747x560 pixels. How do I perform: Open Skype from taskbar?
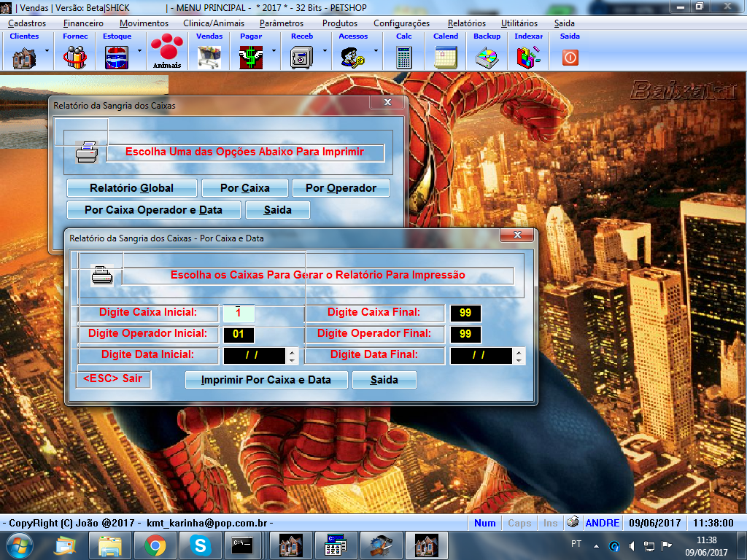point(200,545)
